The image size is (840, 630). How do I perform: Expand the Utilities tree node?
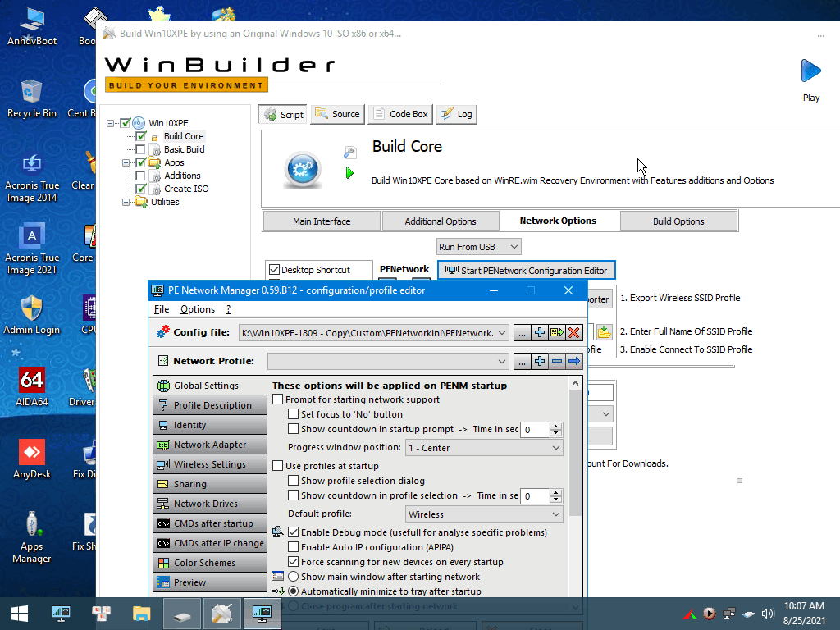pos(126,202)
